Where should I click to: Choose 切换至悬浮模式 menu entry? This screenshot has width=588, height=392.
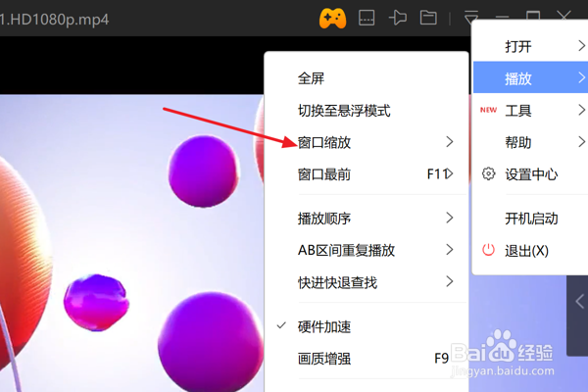click(x=367, y=111)
